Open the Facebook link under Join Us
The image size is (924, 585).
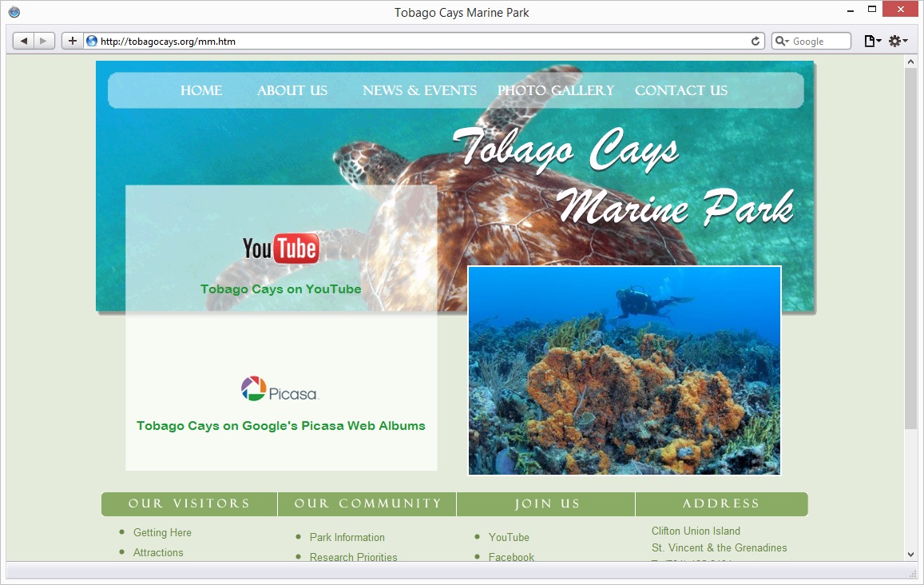[511, 557]
